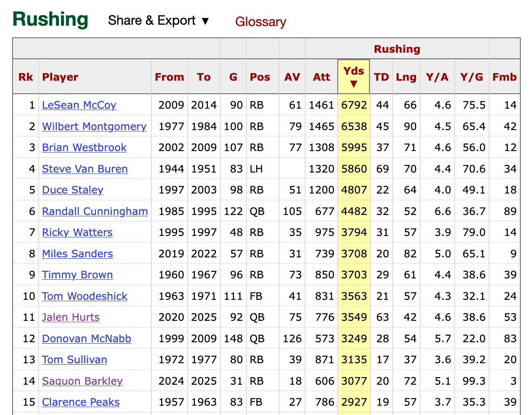Viewport: 532px width, 415px height.
Task: Select touchdowns value 63 for Hurts
Action: click(382, 317)
